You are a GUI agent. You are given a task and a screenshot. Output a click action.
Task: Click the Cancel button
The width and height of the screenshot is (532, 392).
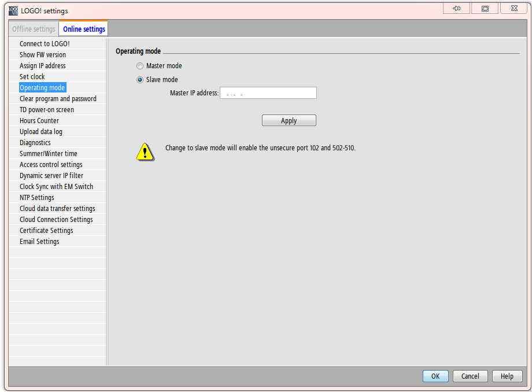coord(470,376)
